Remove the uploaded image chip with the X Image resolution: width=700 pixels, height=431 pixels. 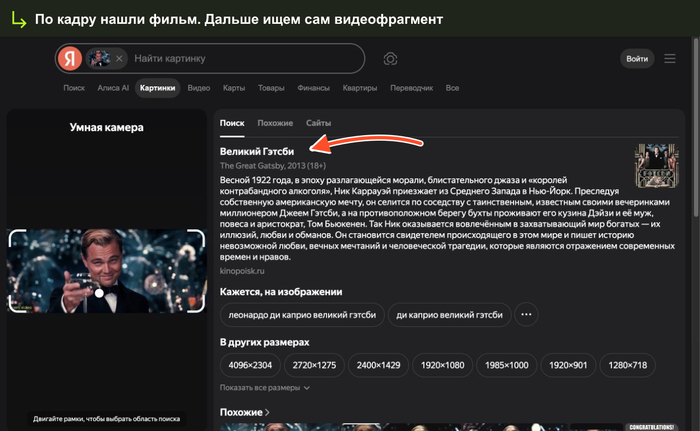pos(119,59)
